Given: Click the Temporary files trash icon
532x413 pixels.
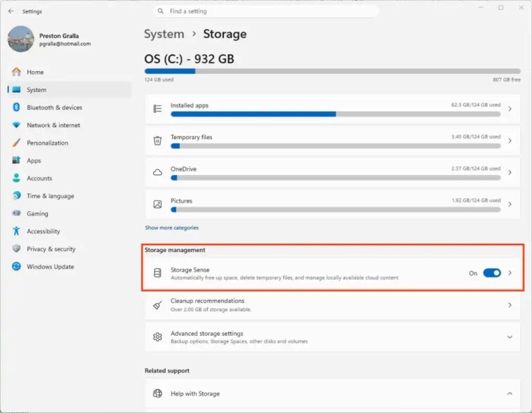Looking at the screenshot, I should tap(157, 140).
